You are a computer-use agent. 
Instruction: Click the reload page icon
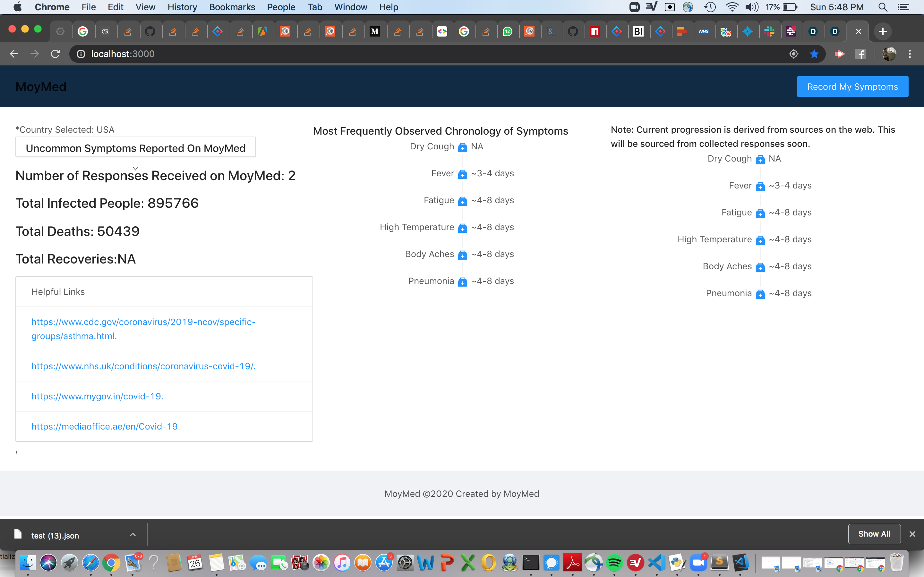(x=56, y=54)
